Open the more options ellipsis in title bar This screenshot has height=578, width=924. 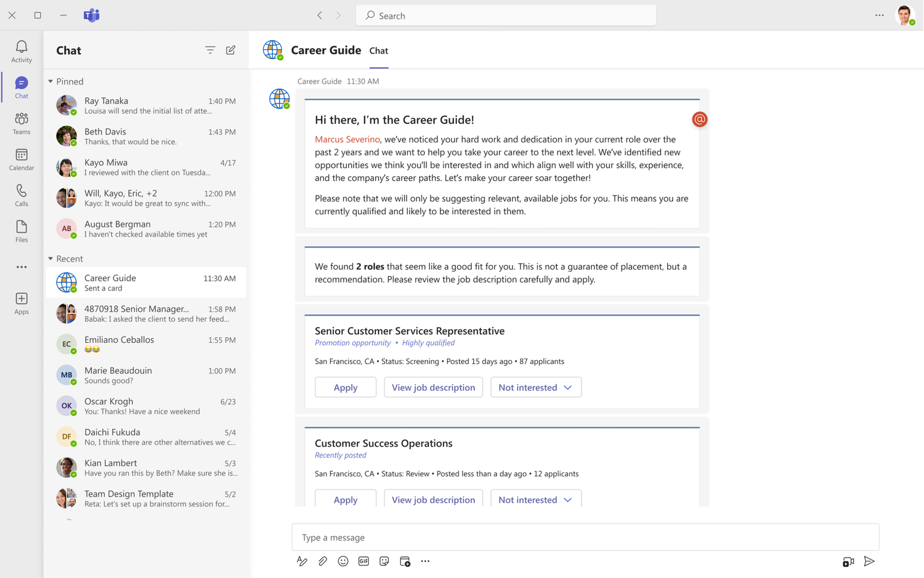[x=879, y=15]
